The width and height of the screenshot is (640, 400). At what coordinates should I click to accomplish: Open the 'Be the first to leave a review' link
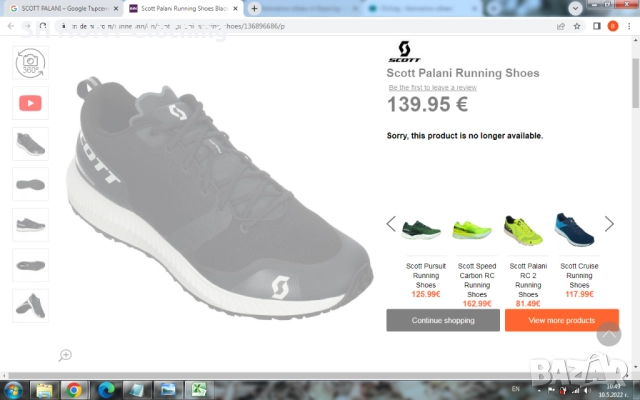(431, 88)
